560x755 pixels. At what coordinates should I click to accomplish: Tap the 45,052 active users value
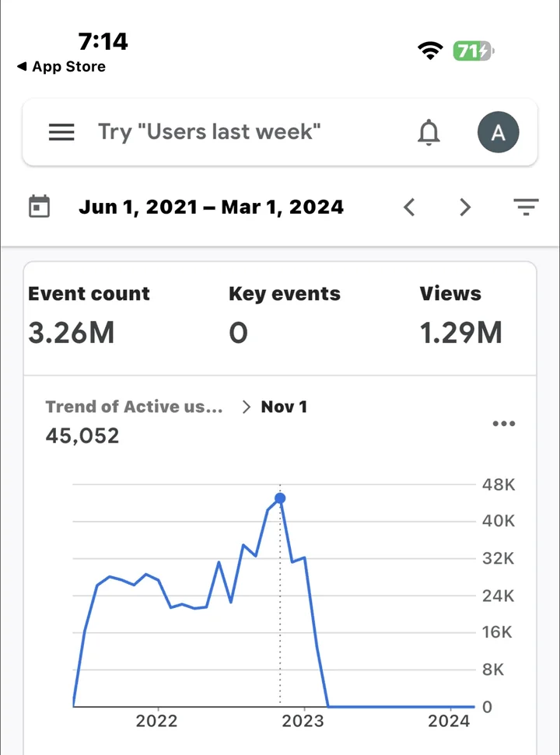pos(82,436)
